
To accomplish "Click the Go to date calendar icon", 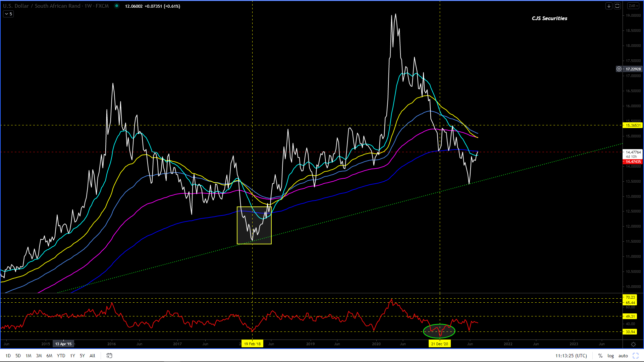I will click(x=109, y=356).
